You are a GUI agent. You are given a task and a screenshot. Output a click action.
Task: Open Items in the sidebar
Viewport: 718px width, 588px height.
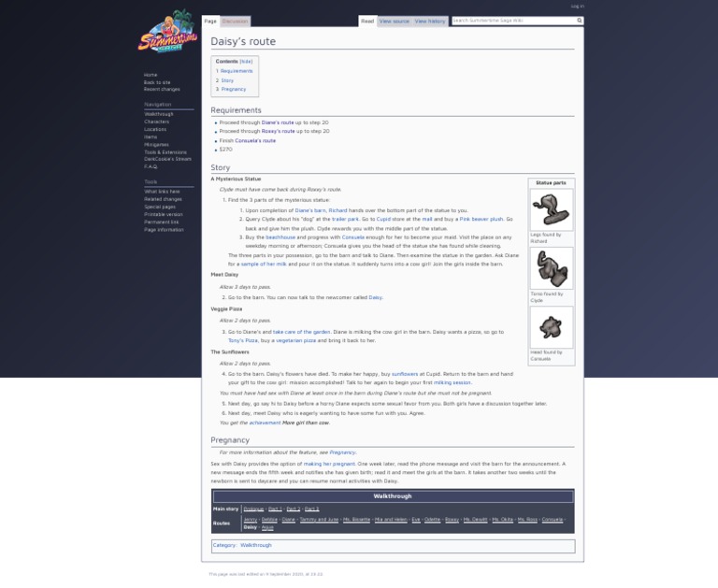(151, 136)
